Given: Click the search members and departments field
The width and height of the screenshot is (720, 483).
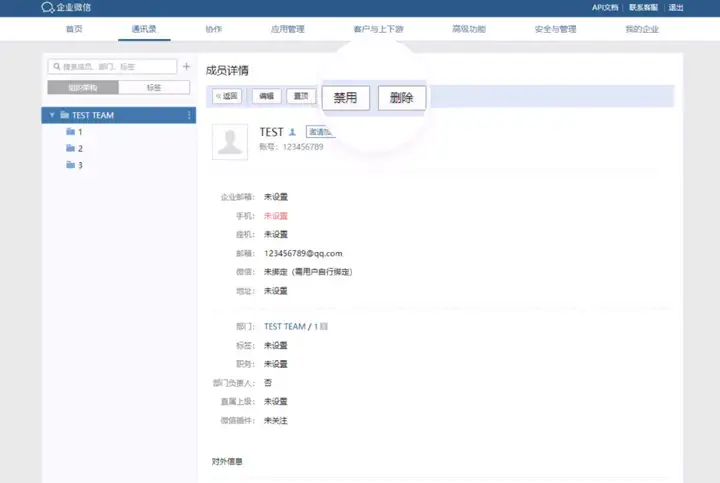Looking at the screenshot, I should [115, 67].
